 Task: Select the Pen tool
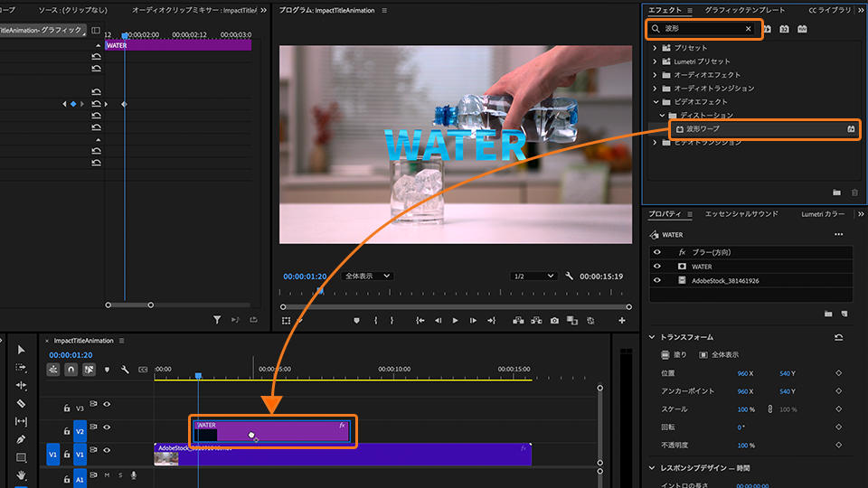[22, 439]
